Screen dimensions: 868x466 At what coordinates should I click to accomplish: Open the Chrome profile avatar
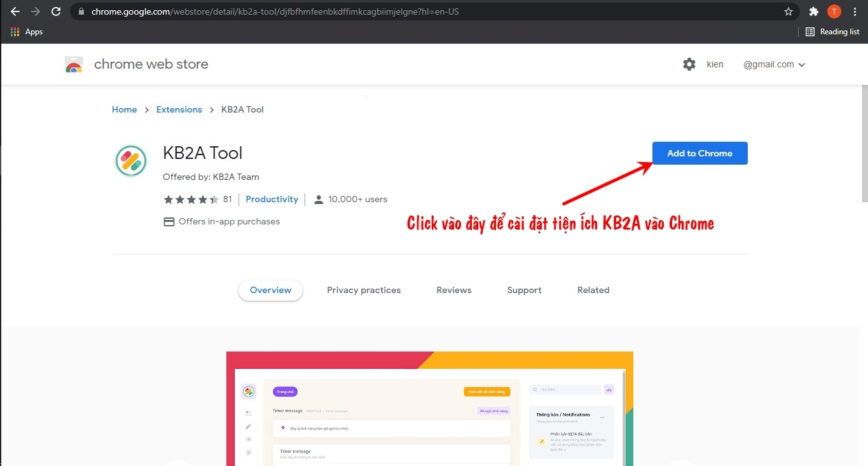click(x=834, y=11)
